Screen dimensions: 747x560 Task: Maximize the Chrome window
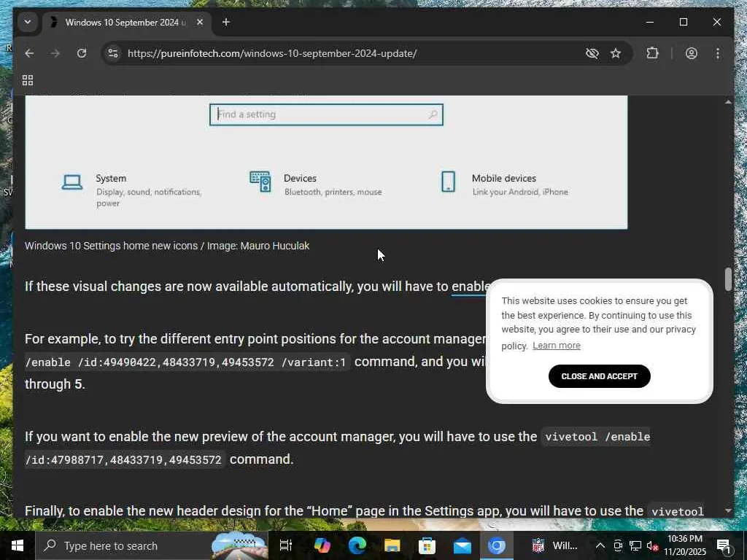[x=683, y=23]
